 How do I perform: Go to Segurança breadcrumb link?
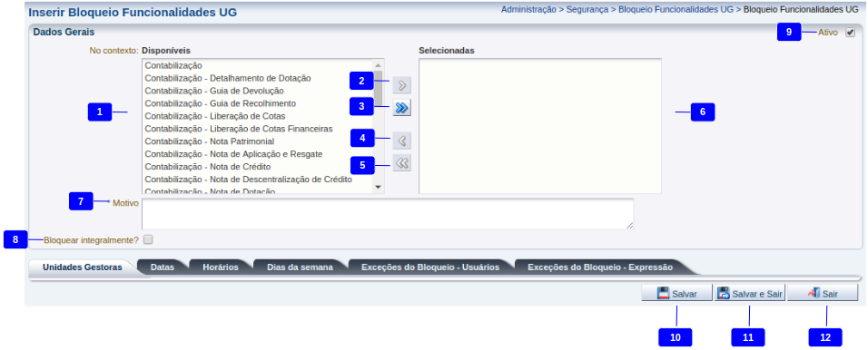pyautogui.click(x=587, y=9)
